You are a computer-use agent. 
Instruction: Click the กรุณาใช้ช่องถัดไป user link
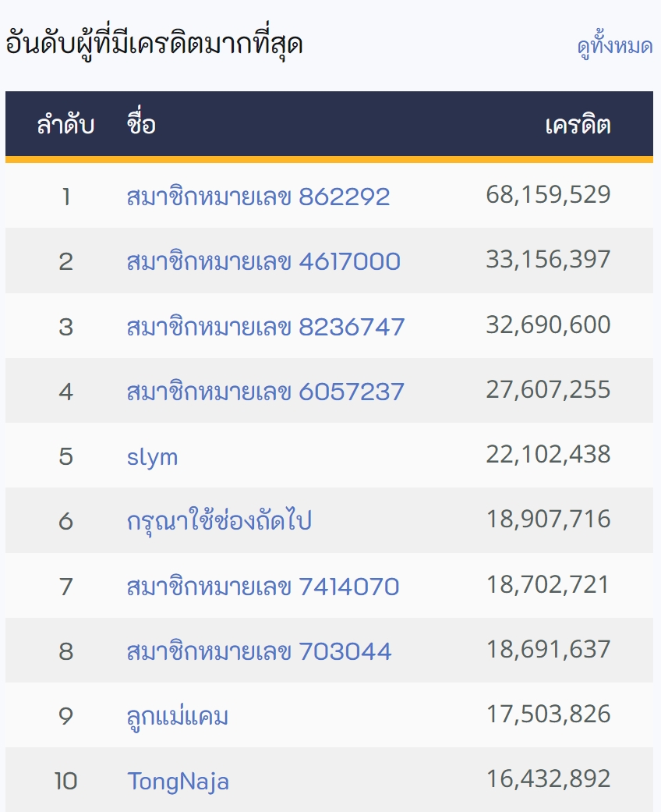(x=219, y=520)
